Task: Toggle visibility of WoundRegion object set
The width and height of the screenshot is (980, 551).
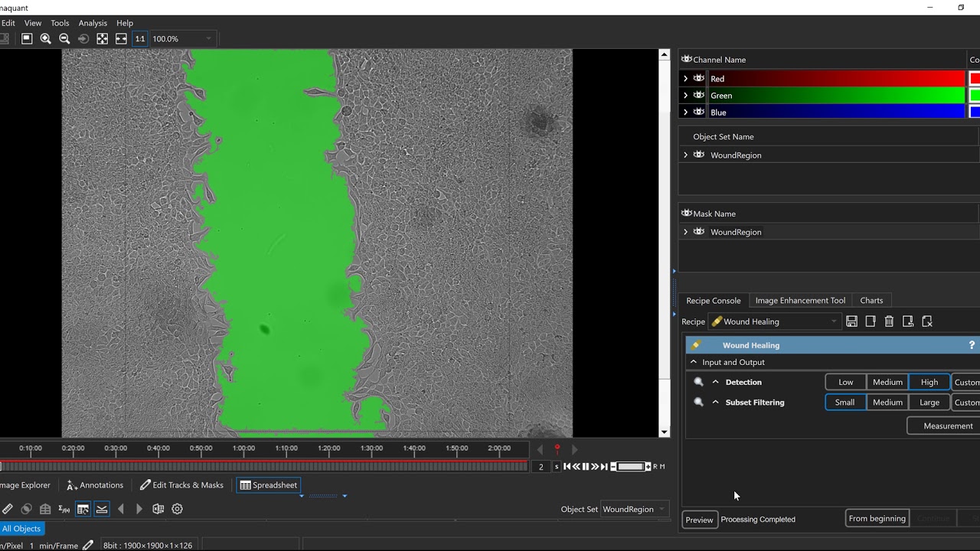Action: 699,155
